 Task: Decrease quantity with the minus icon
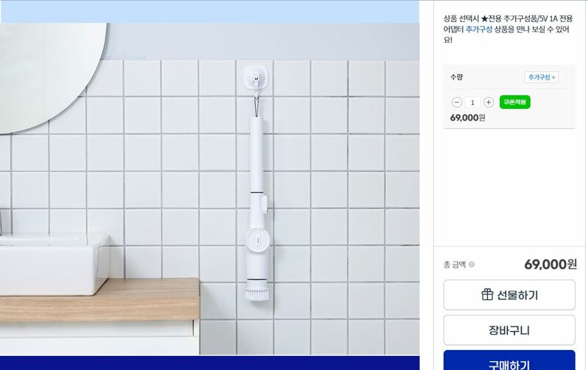(456, 102)
